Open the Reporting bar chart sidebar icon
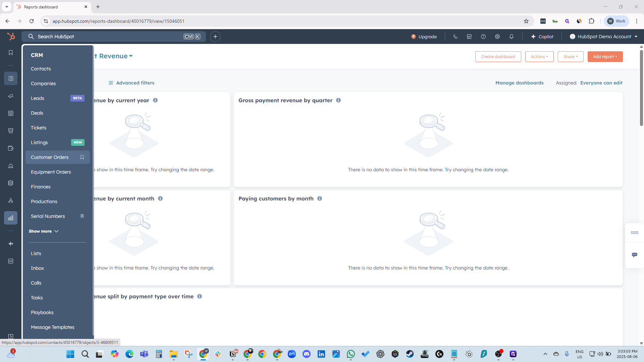This screenshot has width=644, height=362. pyautogui.click(x=11, y=218)
